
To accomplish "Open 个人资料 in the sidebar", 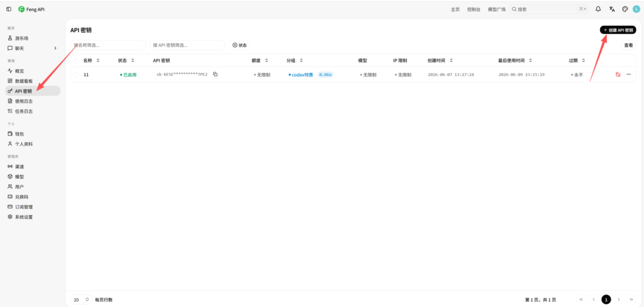I will [x=33, y=144].
